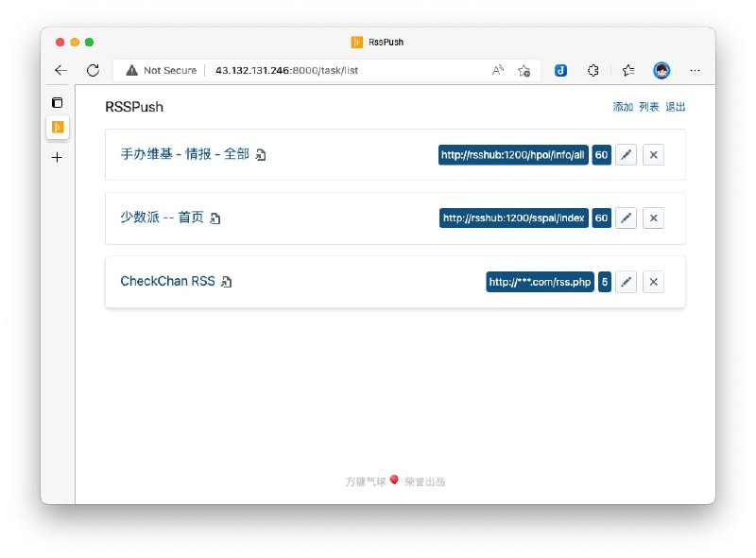Open the browser settings ellipsis menu
The height and width of the screenshot is (558, 756).
tap(695, 70)
